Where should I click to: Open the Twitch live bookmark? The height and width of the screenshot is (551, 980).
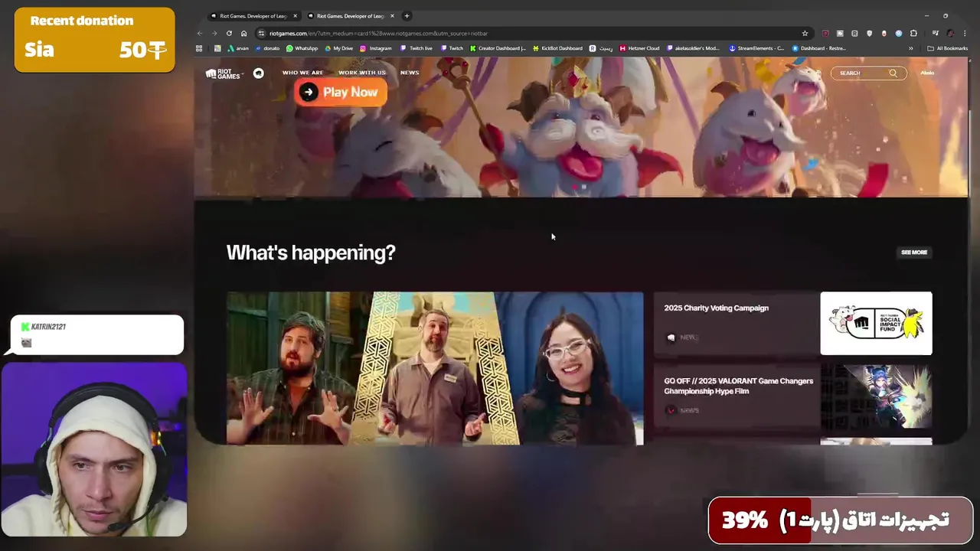(416, 48)
